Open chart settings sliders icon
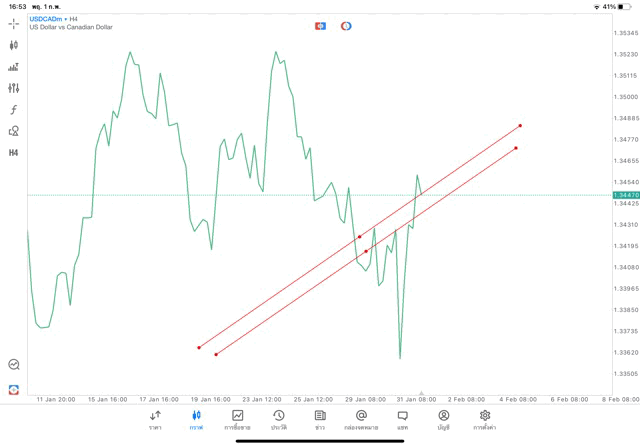 [13, 88]
